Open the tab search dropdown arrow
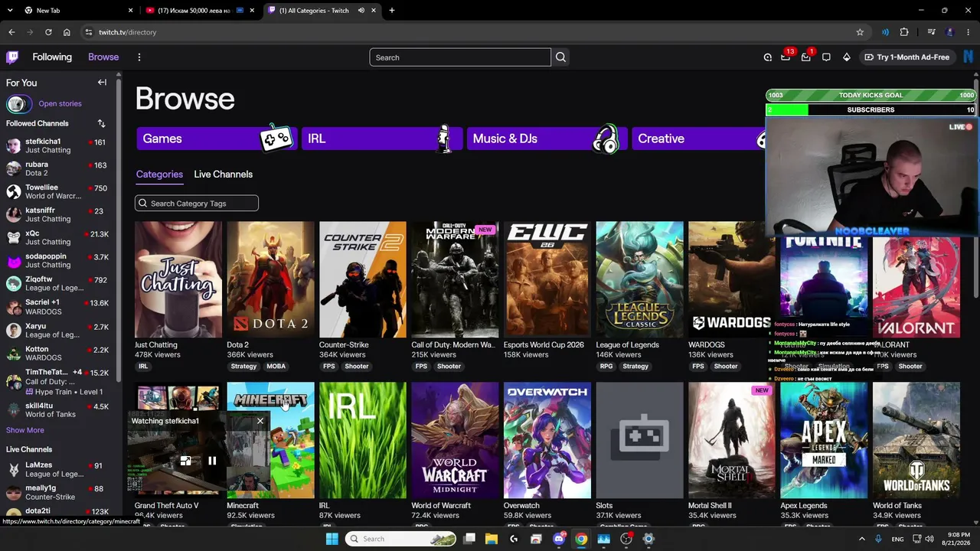This screenshot has height=551, width=980. [10, 11]
